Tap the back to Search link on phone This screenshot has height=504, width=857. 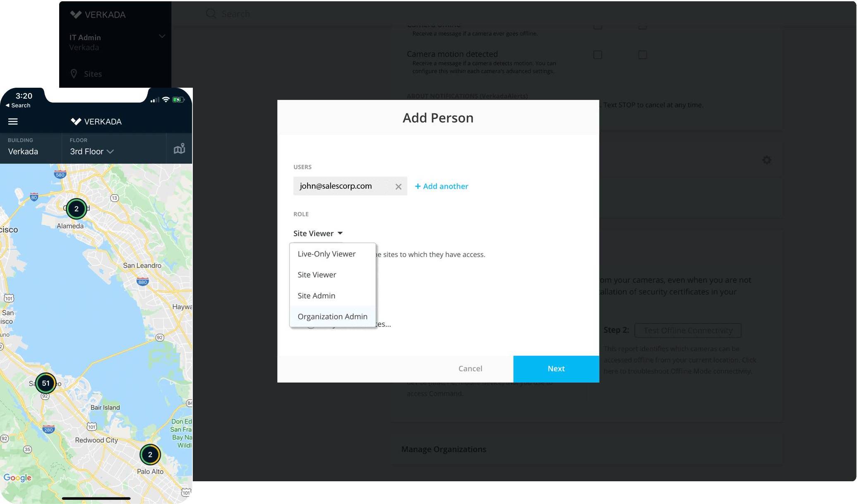pos(18,106)
